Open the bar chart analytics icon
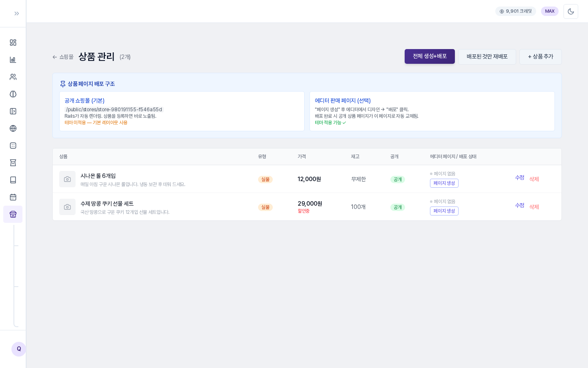This screenshot has height=368, width=588. [13, 60]
